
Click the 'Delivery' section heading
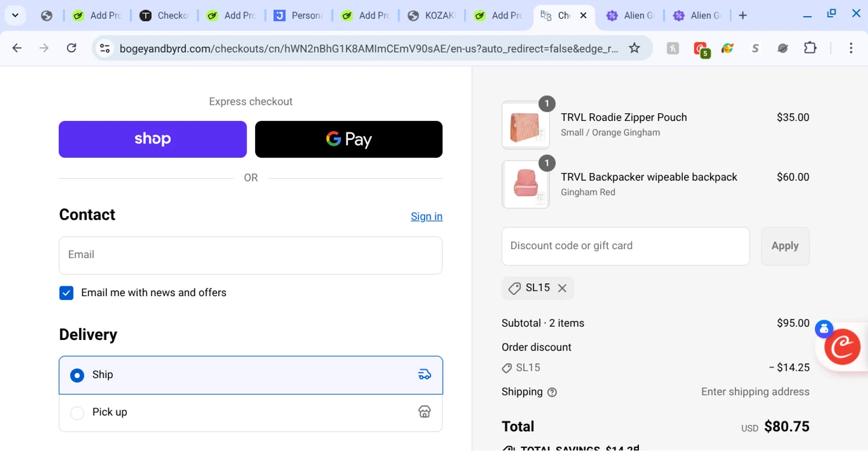pos(88,335)
